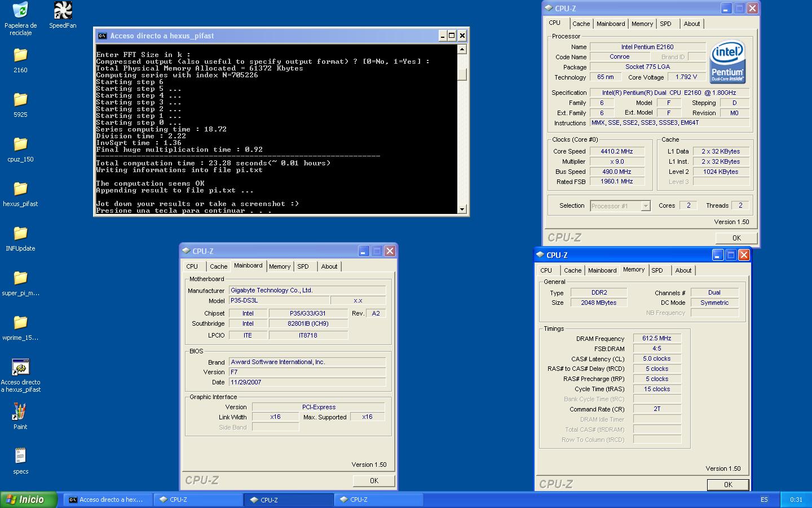
Task: Switch to About tab in Memory window
Action: [683, 270]
